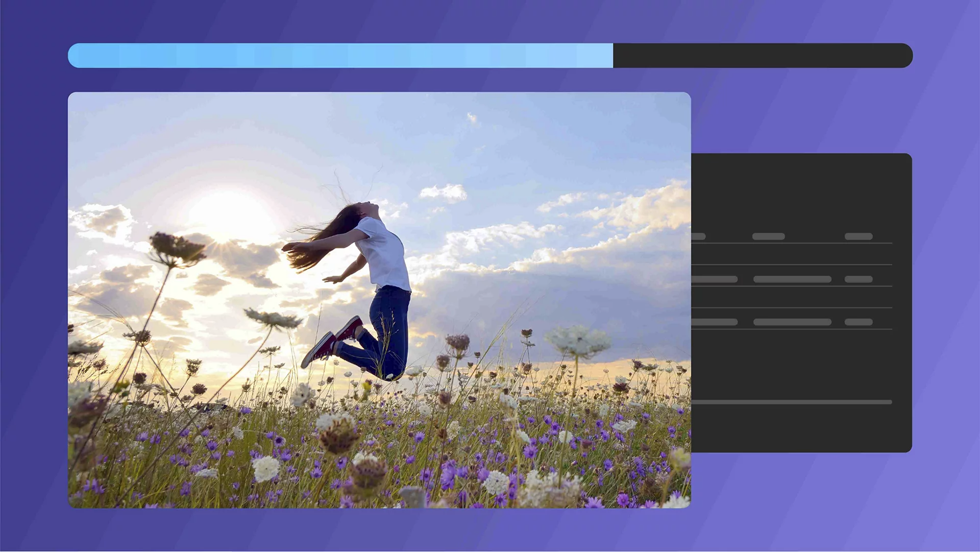Viewport: 980px width, 552px height.
Task: Click the rounded right end of progress bar
Action: coord(905,56)
